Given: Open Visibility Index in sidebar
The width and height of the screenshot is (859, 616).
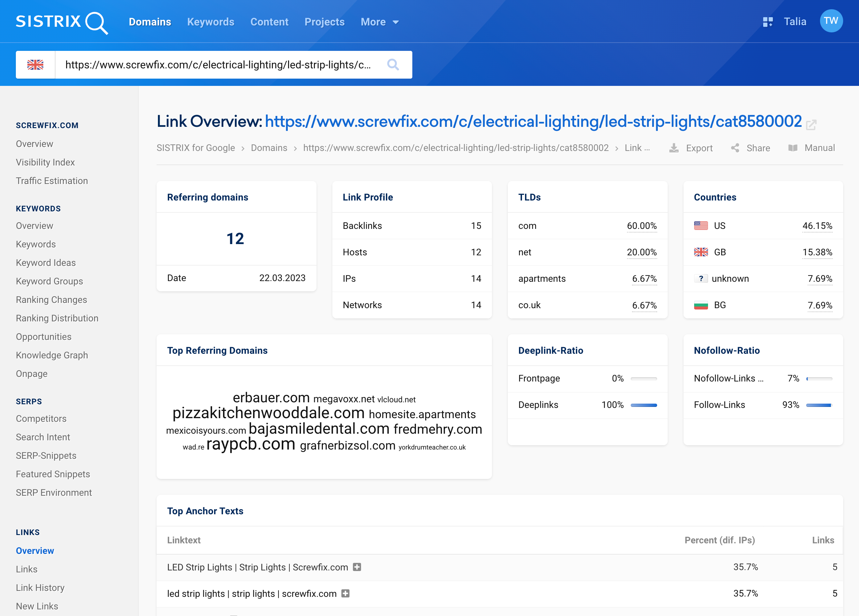Looking at the screenshot, I should point(46,163).
